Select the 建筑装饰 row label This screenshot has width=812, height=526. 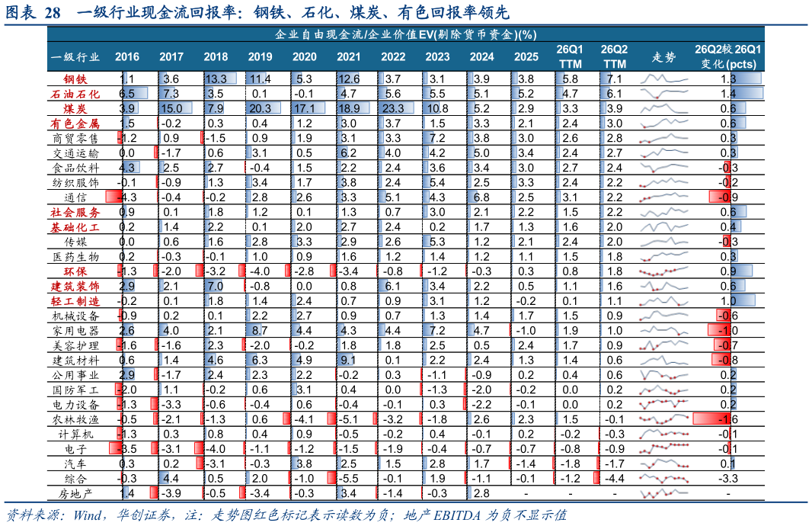coord(75,287)
